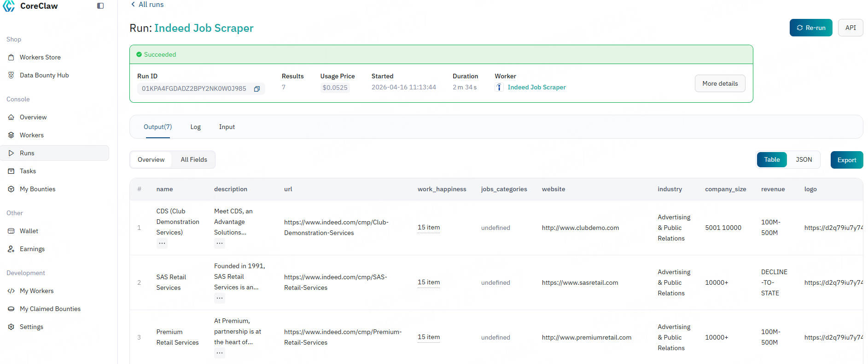The image size is (868, 364).
Task: Click the SAS Retail Services name cell
Action: point(171,282)
